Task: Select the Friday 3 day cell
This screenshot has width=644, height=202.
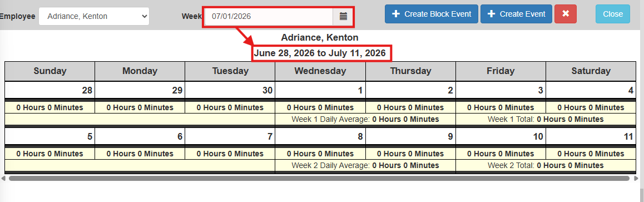Action: [501, 90]
